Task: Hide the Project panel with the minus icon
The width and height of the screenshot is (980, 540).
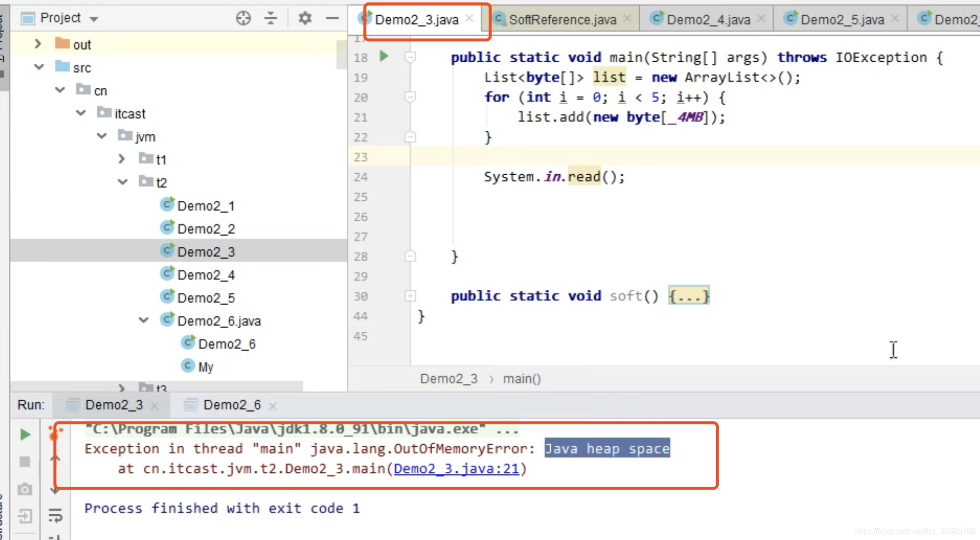Action: coord(332,18)
